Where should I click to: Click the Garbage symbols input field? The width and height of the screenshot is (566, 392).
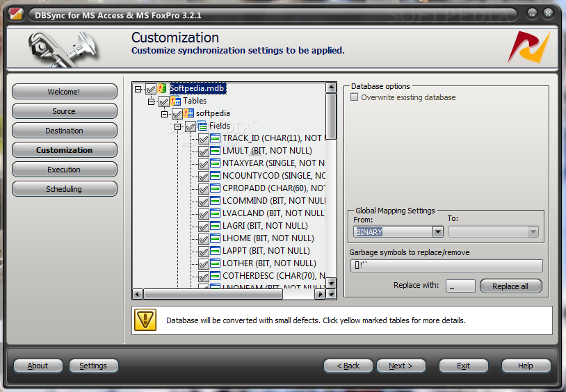point(446,266)
